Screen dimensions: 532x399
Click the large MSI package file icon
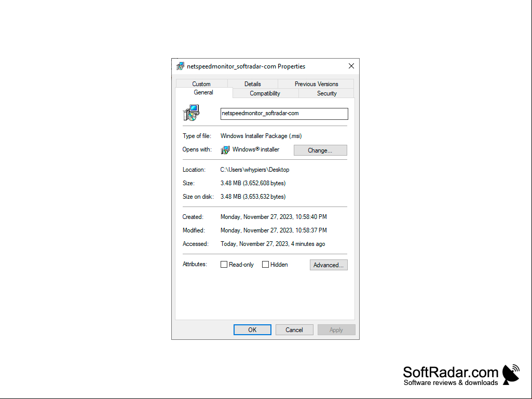tap(192, 113)
